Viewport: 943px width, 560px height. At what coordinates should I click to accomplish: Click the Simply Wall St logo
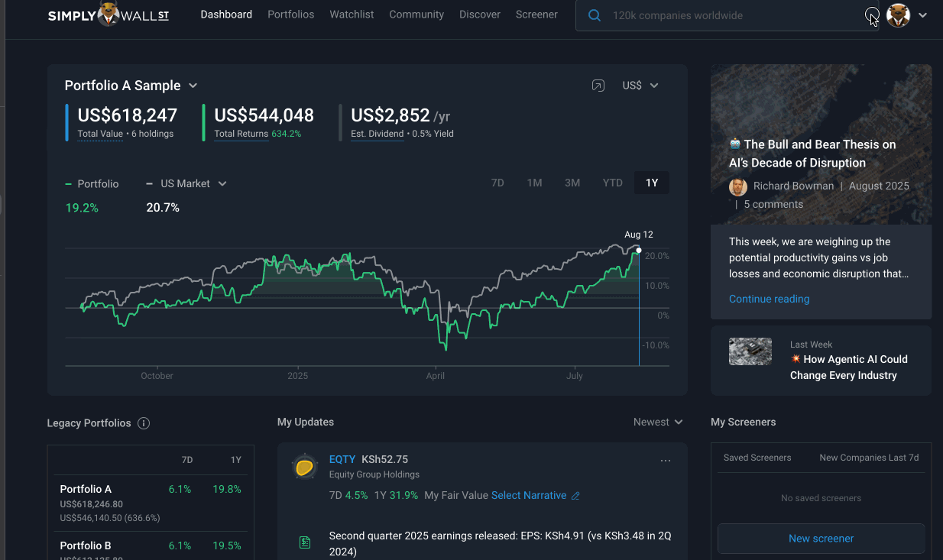pos(109,15)
